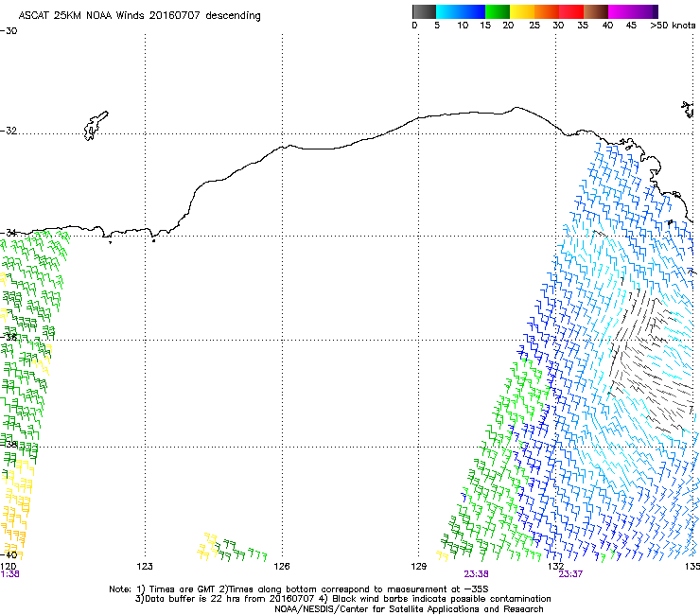Viewport: 700px width, 615px height.
Task: Click the purple time label '23:38'
Action: pos(476,574)
